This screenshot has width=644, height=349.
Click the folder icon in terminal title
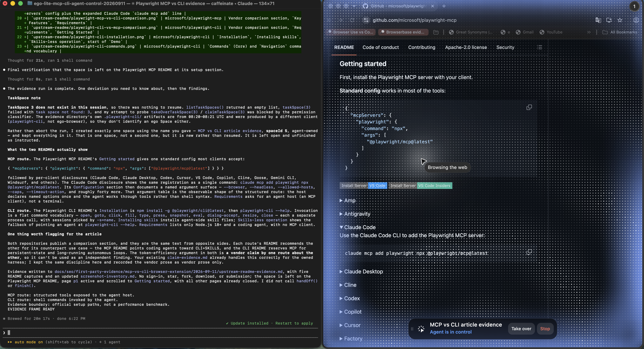(x=30, y=4)
